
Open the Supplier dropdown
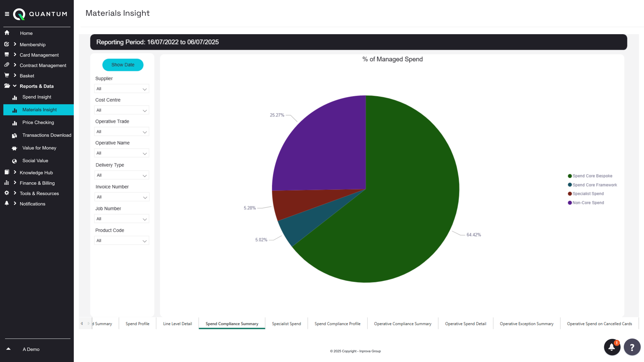[122, 89]
